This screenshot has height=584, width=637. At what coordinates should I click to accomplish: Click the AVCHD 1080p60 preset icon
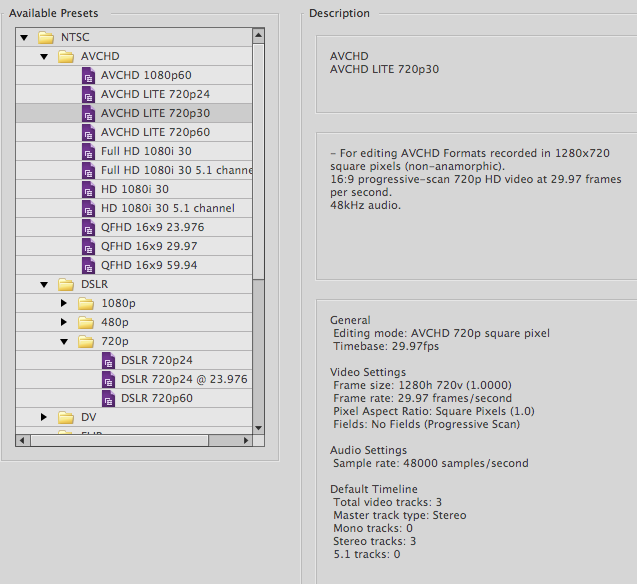[x=88, y=76]
